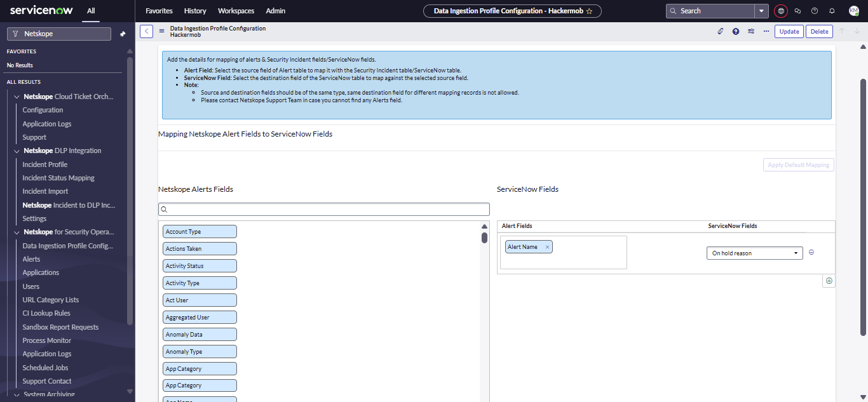Click the alert fields list scrollbar thumb
The height and width of the screenshot is (402, 868).
[484, 238]
